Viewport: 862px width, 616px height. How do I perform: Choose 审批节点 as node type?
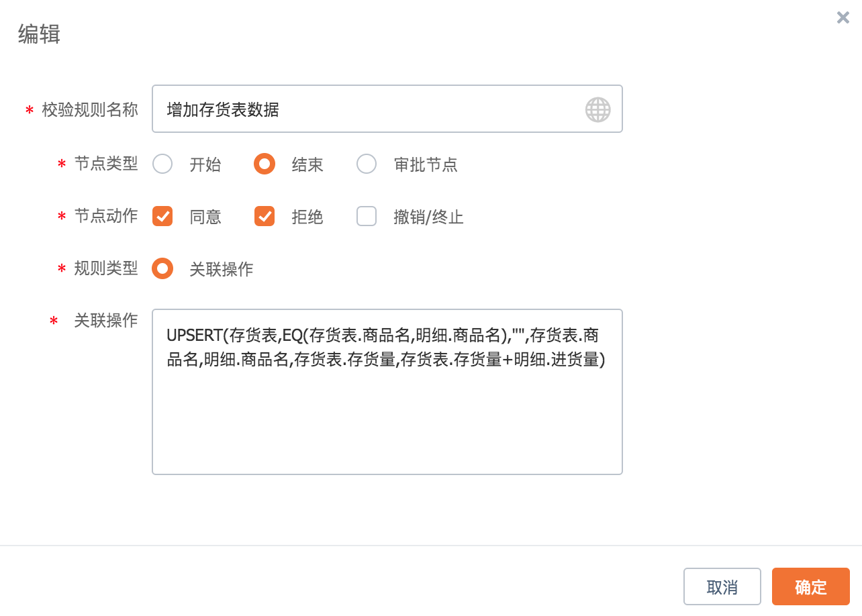tap(367, 164)
